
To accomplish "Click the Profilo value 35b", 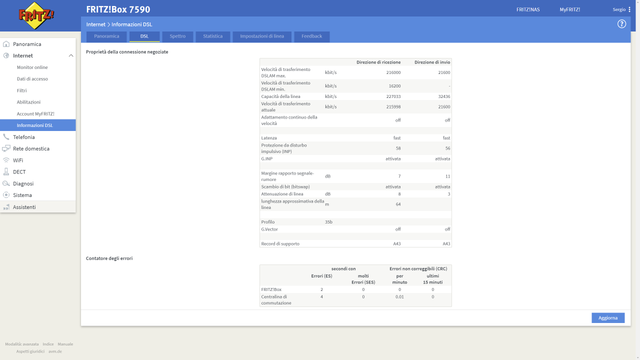I will (329, 222).
